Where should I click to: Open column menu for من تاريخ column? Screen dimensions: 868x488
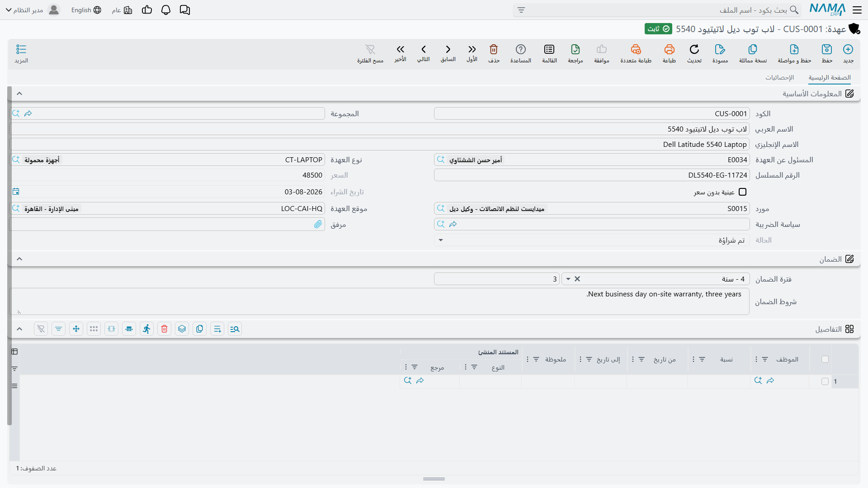(x=633, y=359)
